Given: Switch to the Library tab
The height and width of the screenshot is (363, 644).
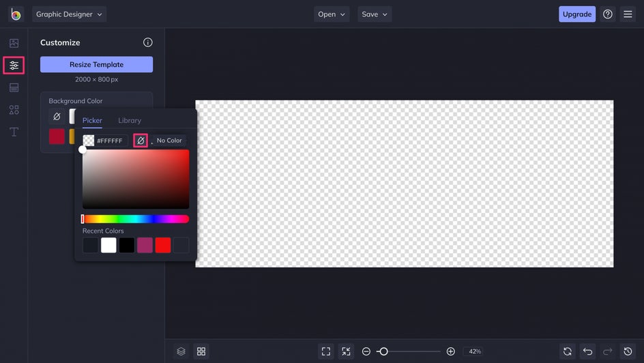Looking at the screenshot, I should click(130, 120).
